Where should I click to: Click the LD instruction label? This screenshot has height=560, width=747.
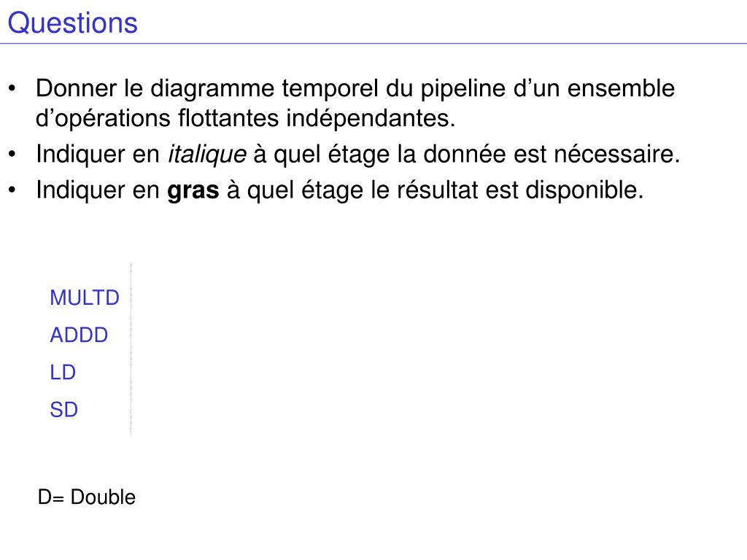(x=63, y=372)
